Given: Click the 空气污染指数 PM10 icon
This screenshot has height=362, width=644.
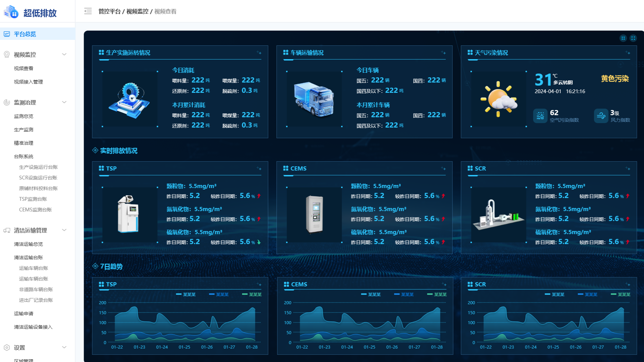Looking at the screenshot, I should (540, 116).
